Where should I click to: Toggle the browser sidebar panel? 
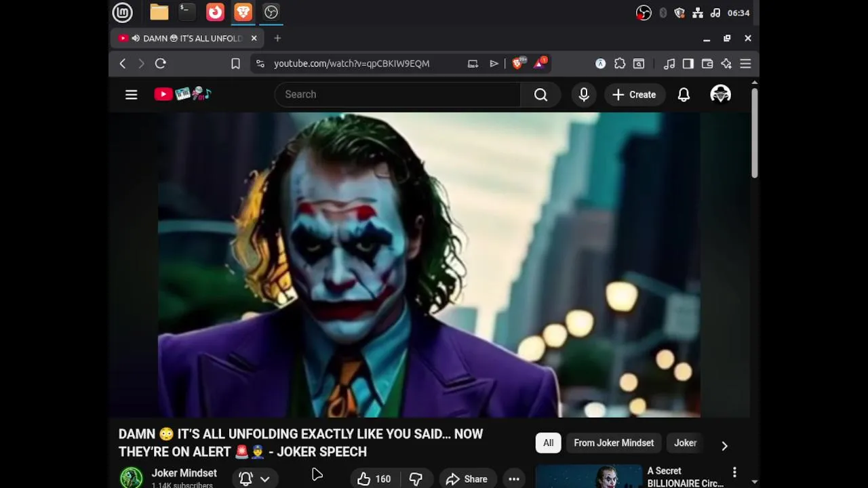click(x=688, y=64)
